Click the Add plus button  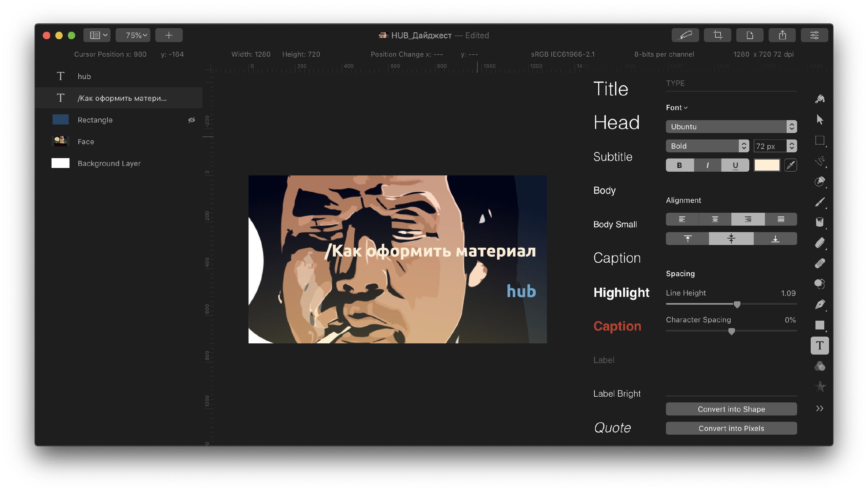click(x=169, y=35)
